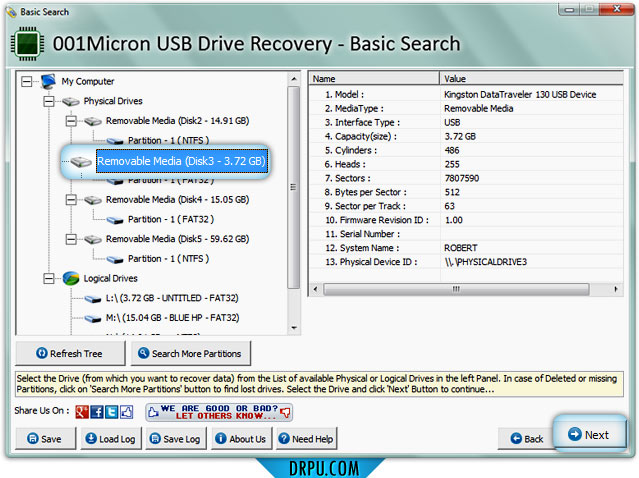The image size is (639, 478).
Task: Collapse the Logical Drives node
Action: [49, 278]
